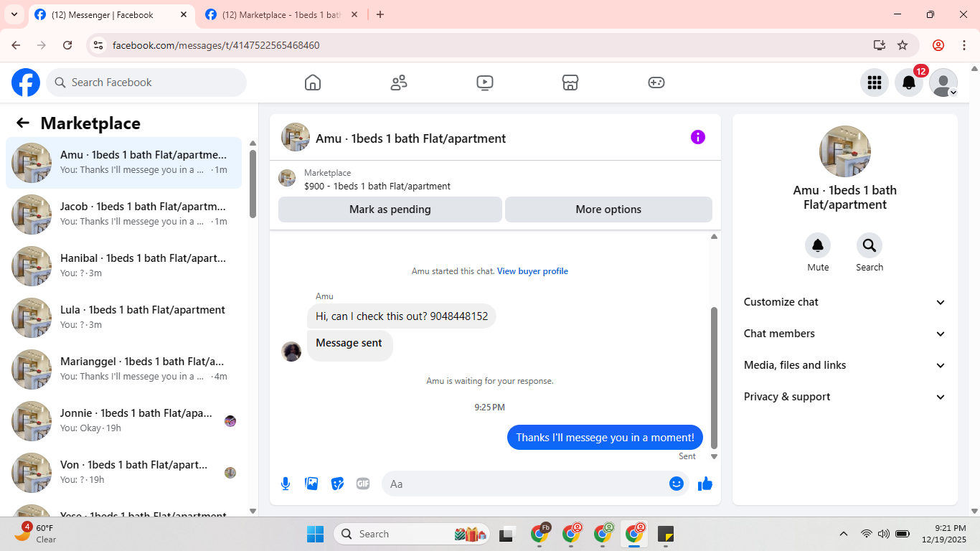
Task: Choose a GIF icon
Action: (x=363, y=484)
